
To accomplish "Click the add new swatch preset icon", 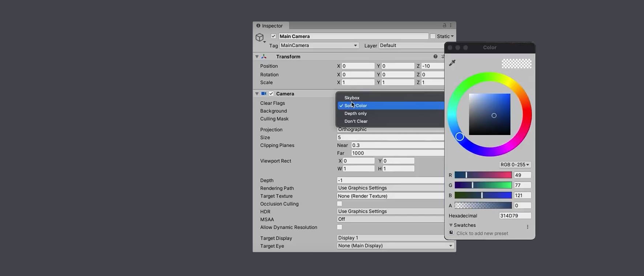I will [x=451, y=233].
